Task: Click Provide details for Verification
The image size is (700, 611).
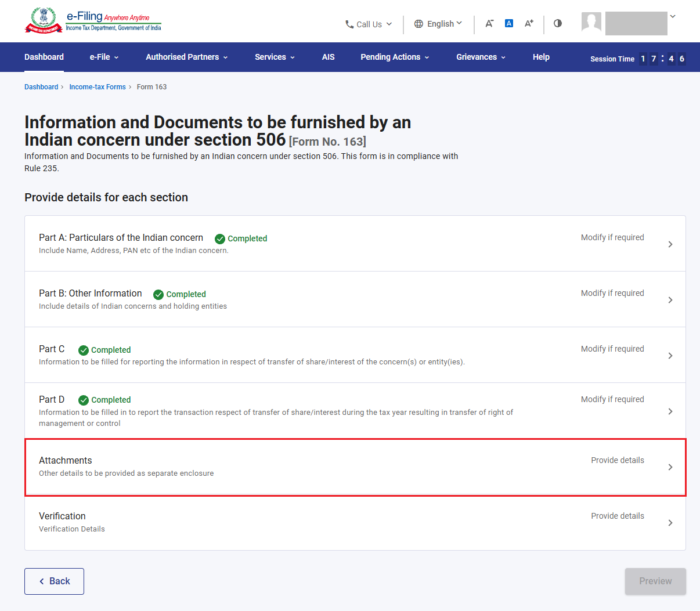Action: (x=618, y=516)
